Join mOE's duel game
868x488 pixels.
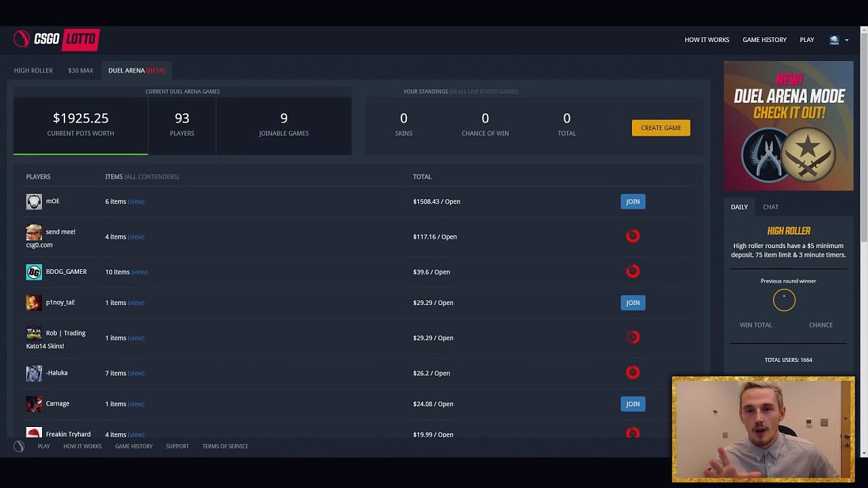tap(633, 201)
